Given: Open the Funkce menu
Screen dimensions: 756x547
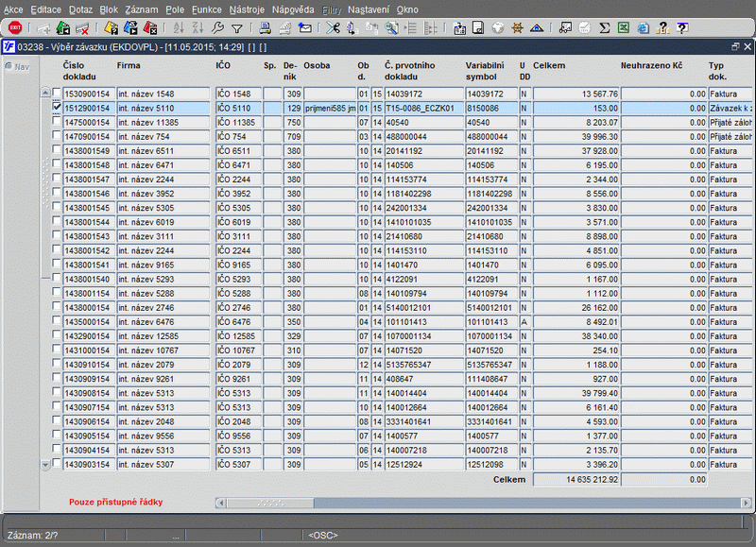Looking at the screenshot, I should 207,9.
